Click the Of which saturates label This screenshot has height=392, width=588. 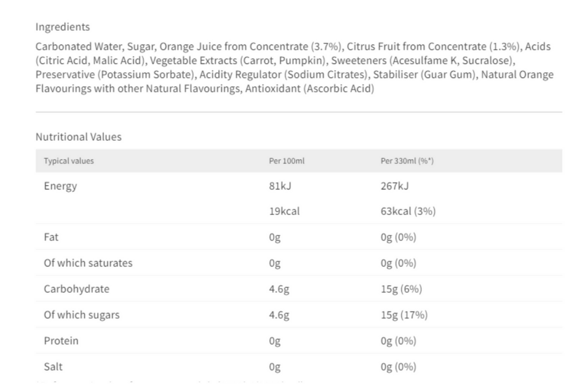click(x=88, y=263)
